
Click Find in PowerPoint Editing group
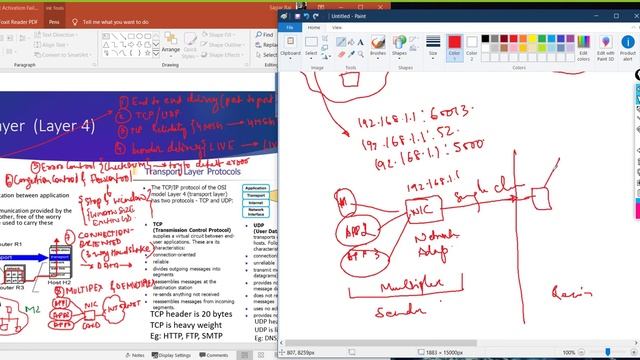coord(264,35)
